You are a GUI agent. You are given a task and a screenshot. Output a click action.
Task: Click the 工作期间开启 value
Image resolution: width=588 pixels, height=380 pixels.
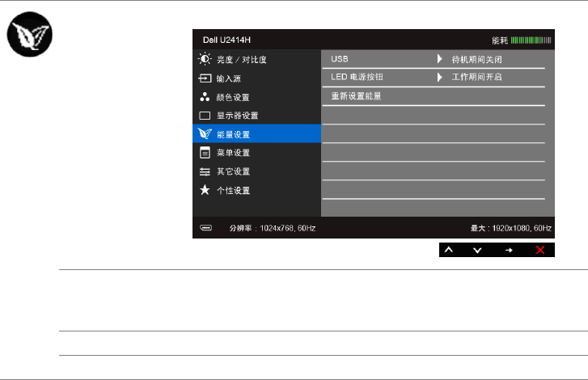(476, 77)
